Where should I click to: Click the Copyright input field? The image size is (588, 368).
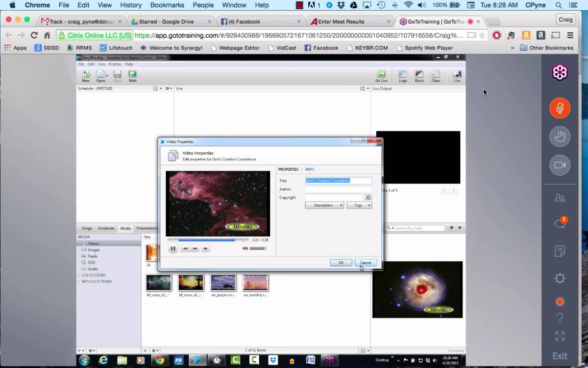tap(334, 197)
